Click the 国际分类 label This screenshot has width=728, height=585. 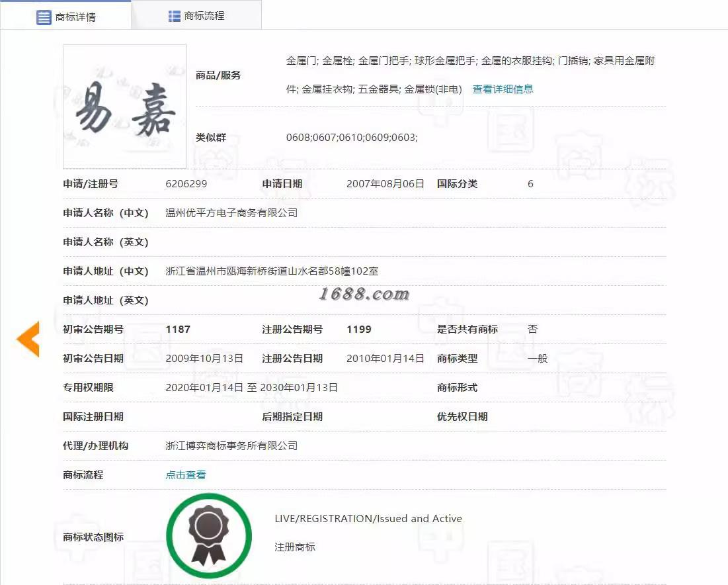click(457, 183)
